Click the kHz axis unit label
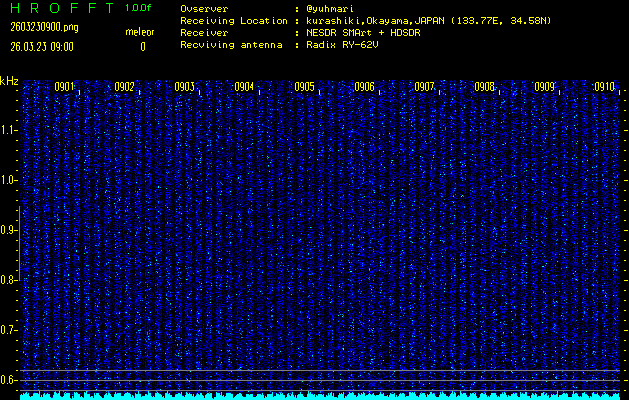This screenshot has height=400, width=629. point(10,80)
